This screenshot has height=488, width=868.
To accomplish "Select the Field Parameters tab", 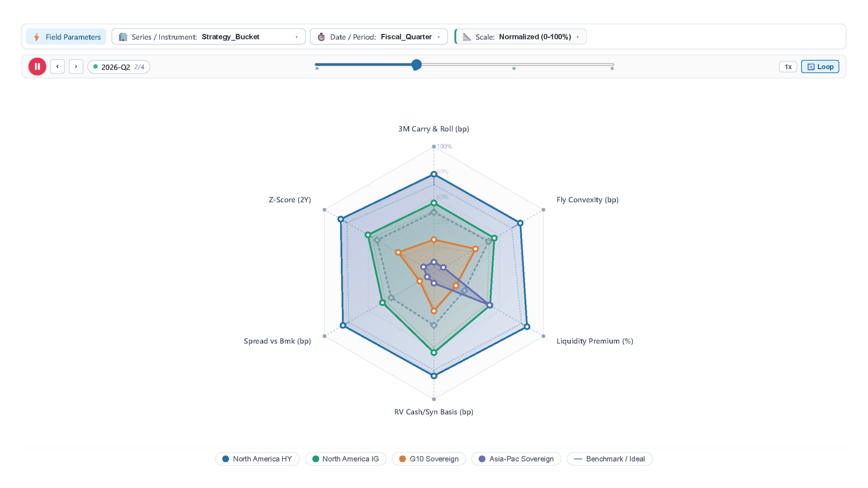I will [x=66, y=37].
